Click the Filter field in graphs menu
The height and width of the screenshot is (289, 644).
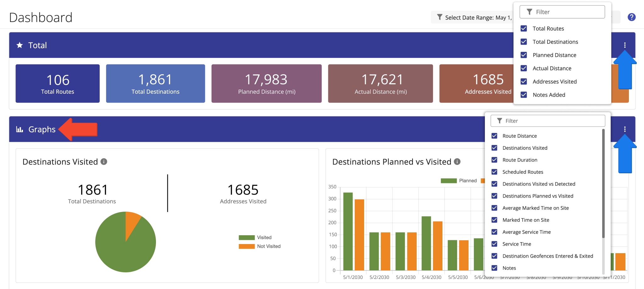[547, 121]
